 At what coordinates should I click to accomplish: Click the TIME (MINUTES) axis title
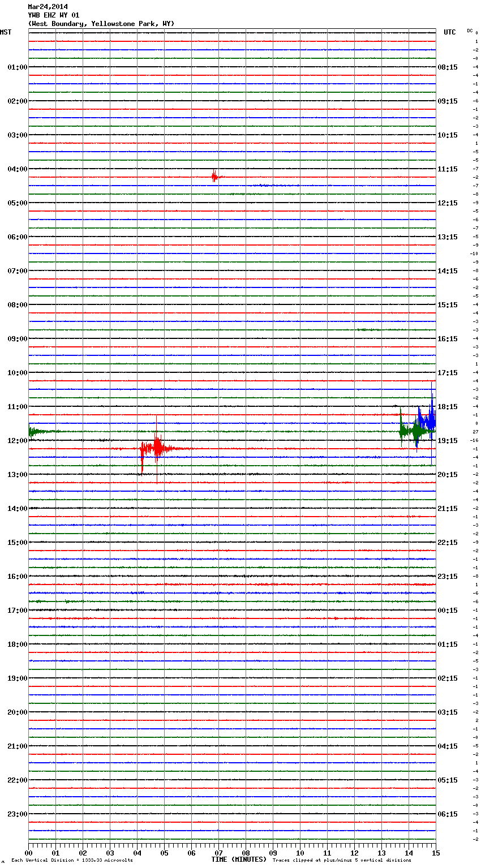[x=239, y=860]
